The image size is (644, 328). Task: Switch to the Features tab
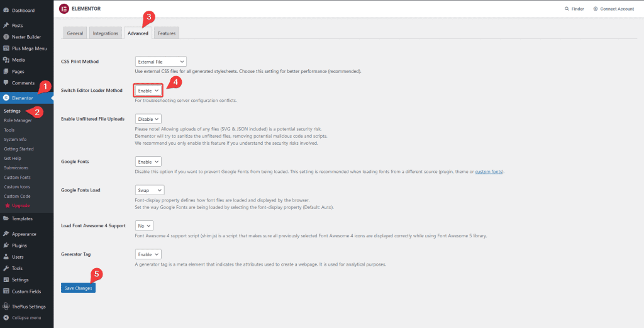tap(167, 33)
